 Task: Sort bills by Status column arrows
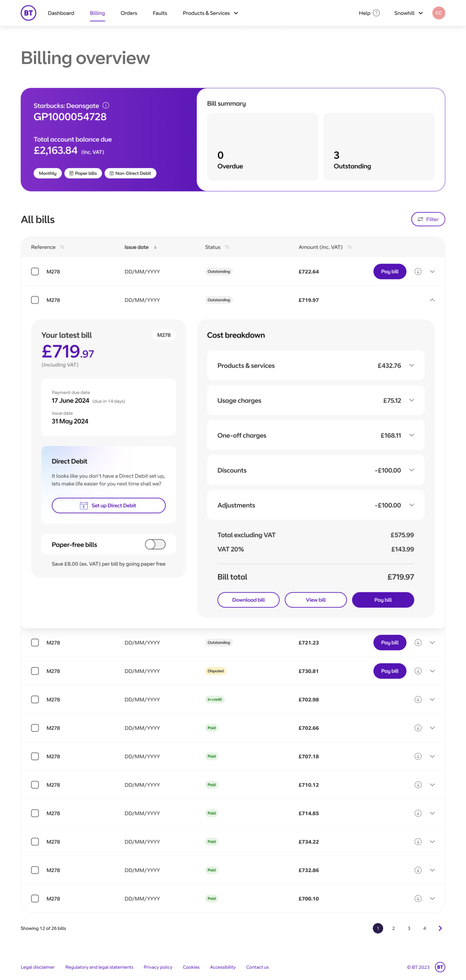click(x=227, y=247)
